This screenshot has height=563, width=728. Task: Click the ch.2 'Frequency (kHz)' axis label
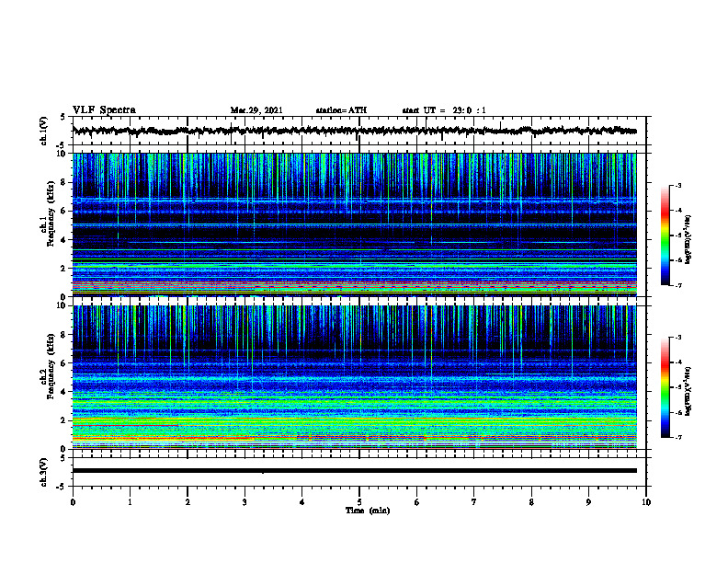pyautogui.click(x=51, y=366)
